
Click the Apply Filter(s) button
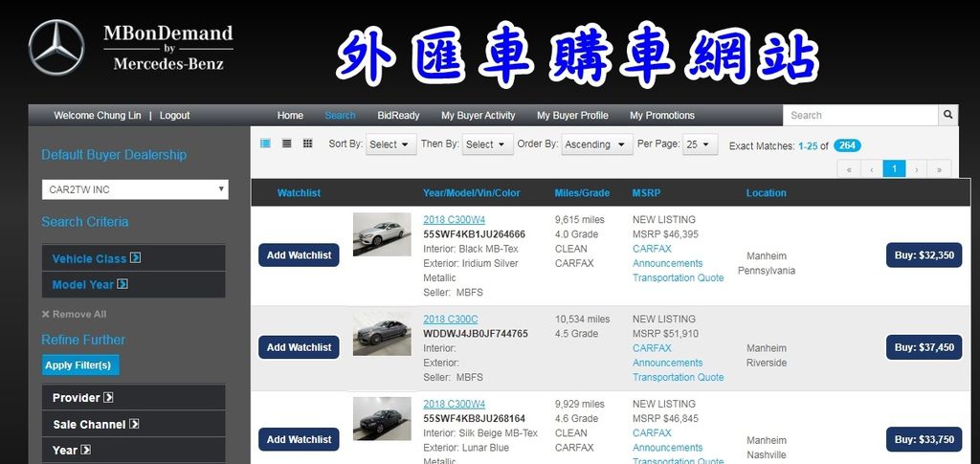click(80, 365)
